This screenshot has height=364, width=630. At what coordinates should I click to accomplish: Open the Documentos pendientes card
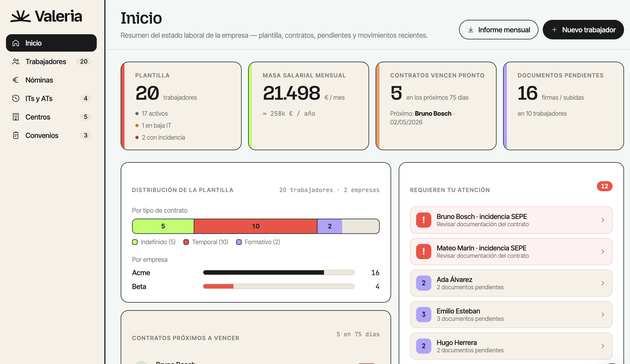coord(563,106)
